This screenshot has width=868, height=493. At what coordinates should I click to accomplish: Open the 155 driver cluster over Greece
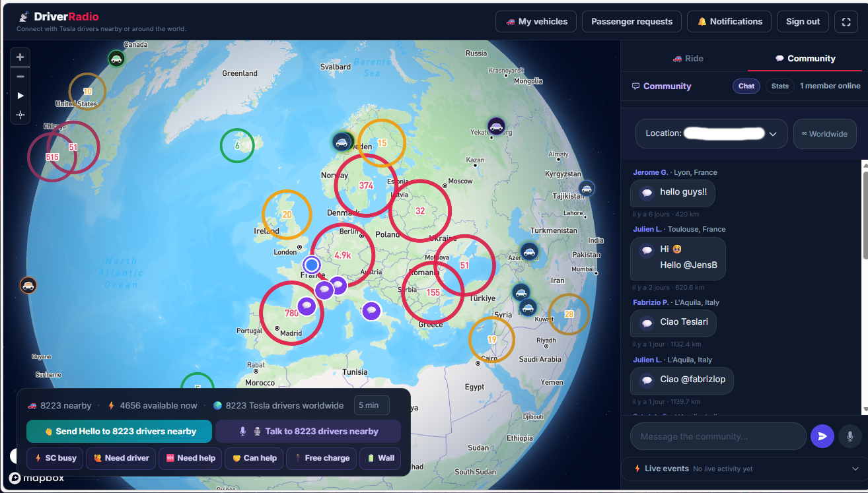click(x=433, y=292)
